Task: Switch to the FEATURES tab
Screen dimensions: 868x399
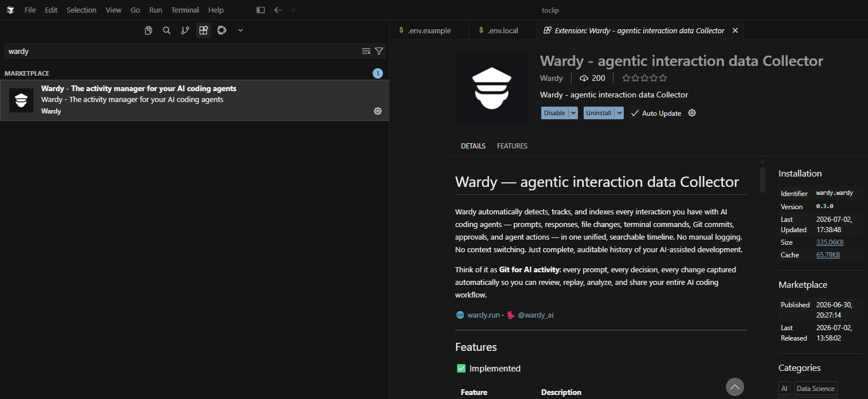Action: [x=512, y=146]
